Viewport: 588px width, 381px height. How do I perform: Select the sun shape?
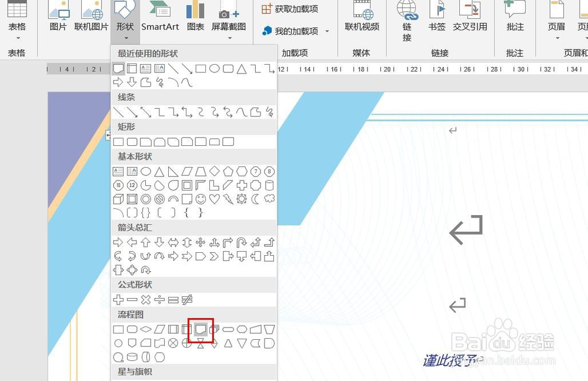242,199
